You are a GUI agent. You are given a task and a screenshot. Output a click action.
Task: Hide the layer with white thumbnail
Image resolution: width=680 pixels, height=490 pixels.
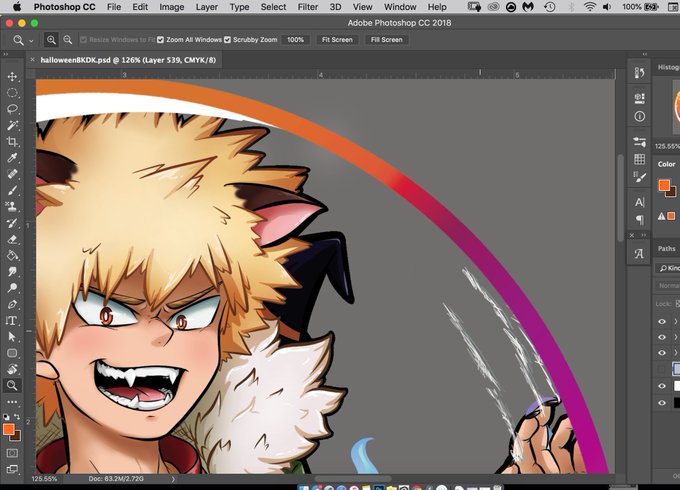click(x=662, y=386)
